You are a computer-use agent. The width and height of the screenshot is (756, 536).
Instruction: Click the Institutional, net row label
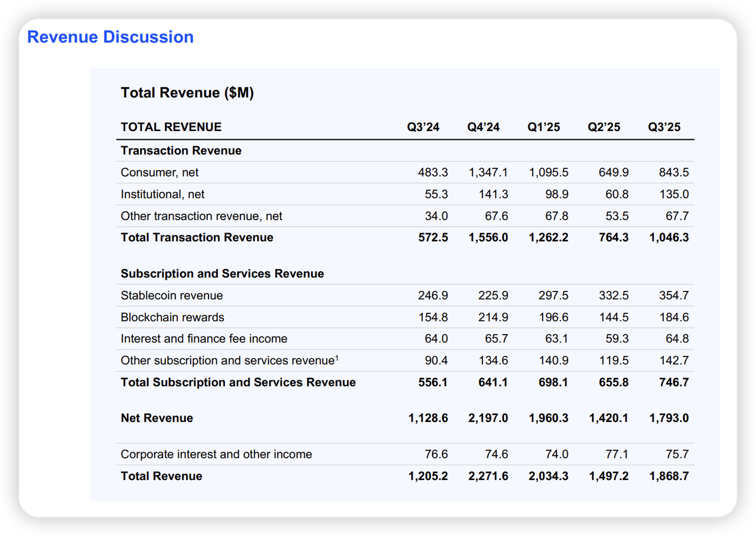162,194
